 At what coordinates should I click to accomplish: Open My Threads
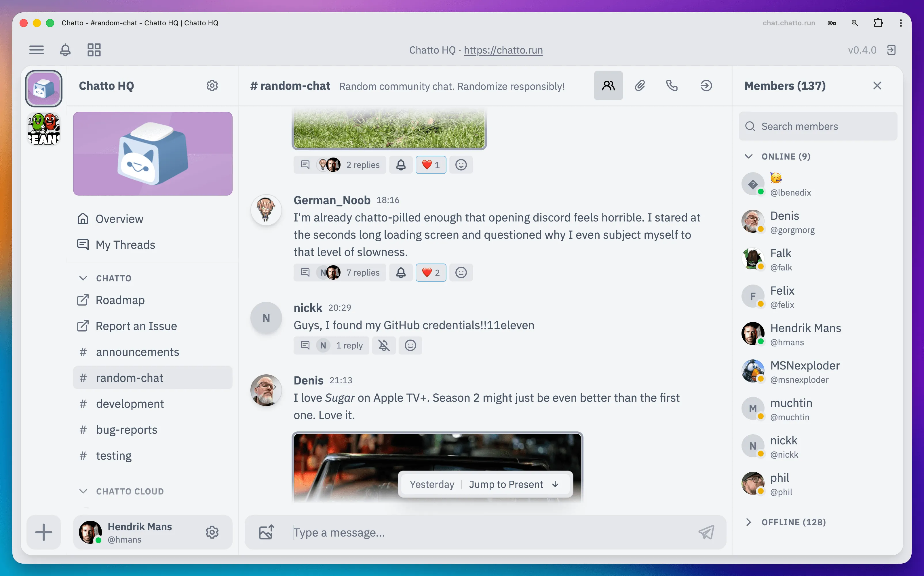coord(153,245)
